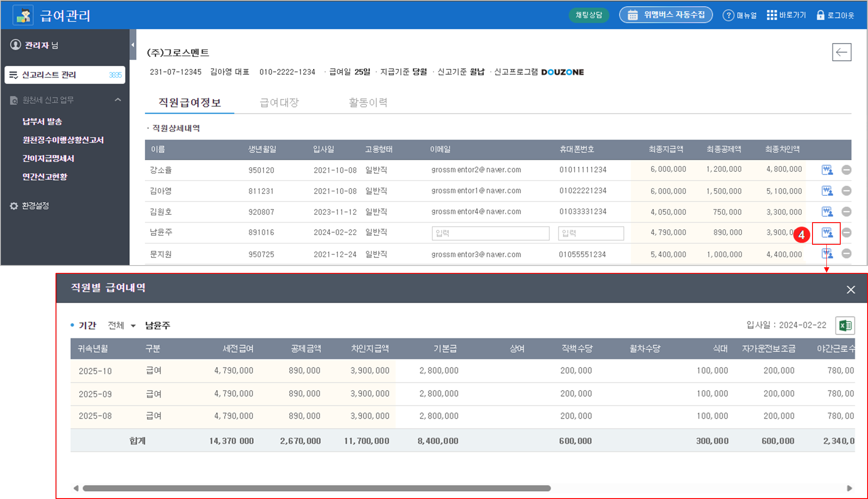Close the 직원별 급여내역 popup
This screenshot has width=868, height=499.
coord(850,290)
